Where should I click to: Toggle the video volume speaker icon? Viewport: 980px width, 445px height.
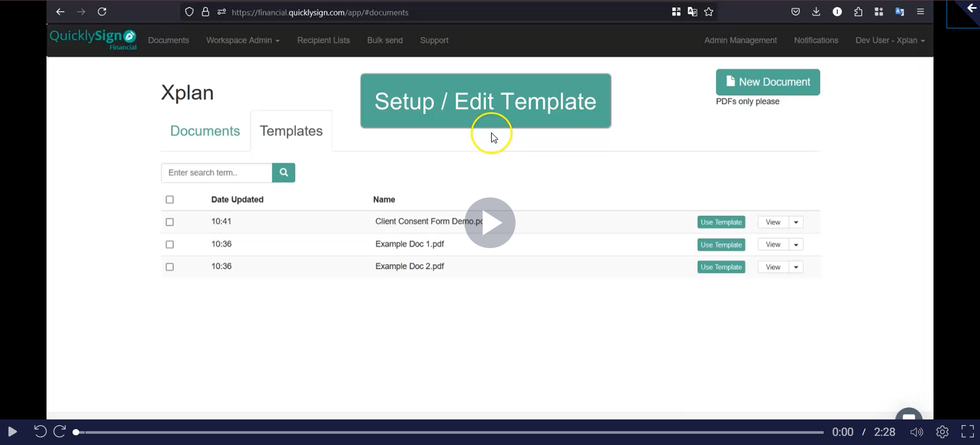[917, 432]
